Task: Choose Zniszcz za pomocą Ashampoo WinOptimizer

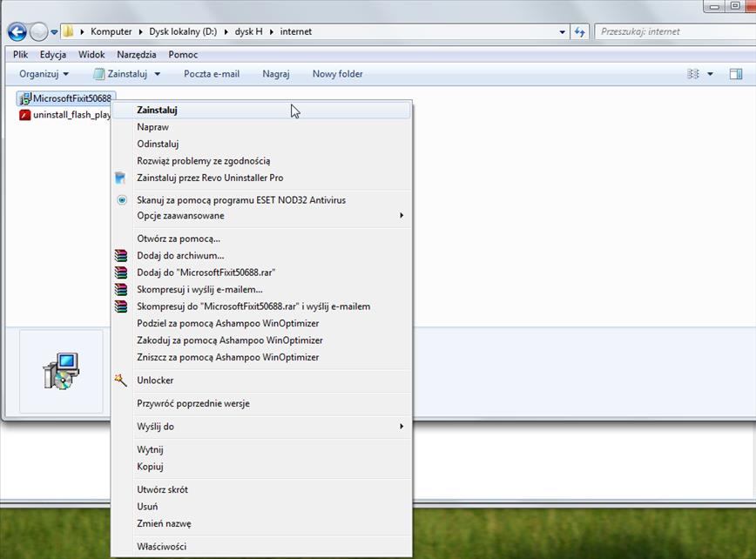Action: coord(261,357)
